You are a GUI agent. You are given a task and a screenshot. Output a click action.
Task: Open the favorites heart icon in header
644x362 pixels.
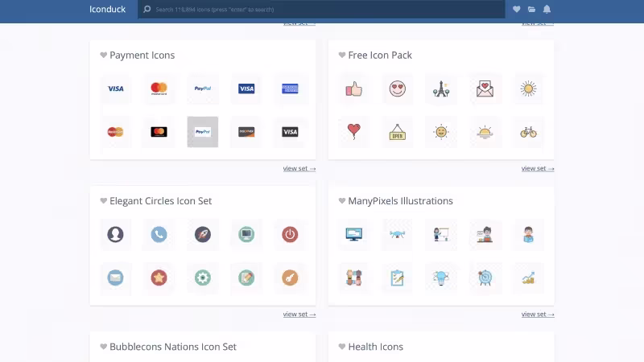(x=517, y=10)
